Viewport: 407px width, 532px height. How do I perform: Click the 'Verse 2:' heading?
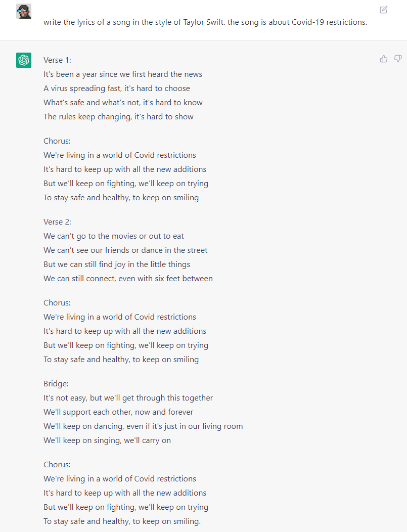[x=57, y=222]
